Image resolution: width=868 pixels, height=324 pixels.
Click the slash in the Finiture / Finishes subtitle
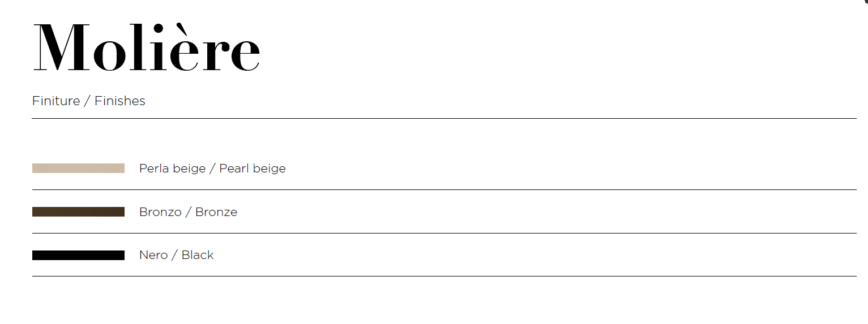(x=87, y=101)
